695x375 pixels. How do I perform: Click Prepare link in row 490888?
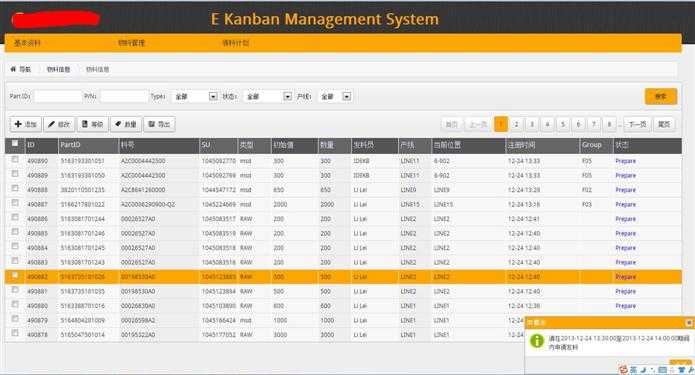click(625, 190)
